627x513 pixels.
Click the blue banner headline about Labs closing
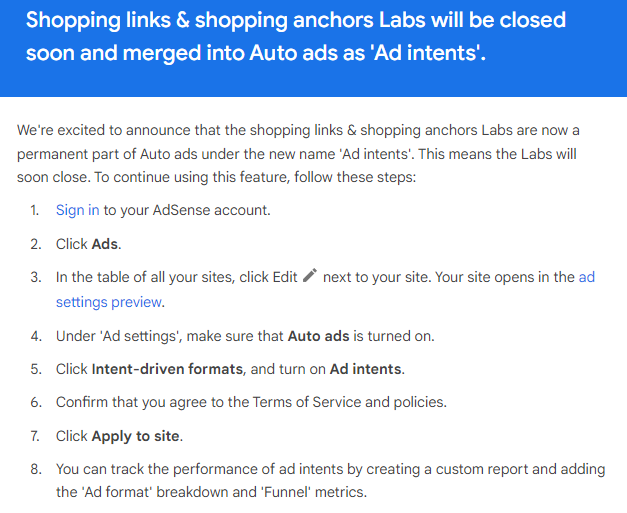296,36
